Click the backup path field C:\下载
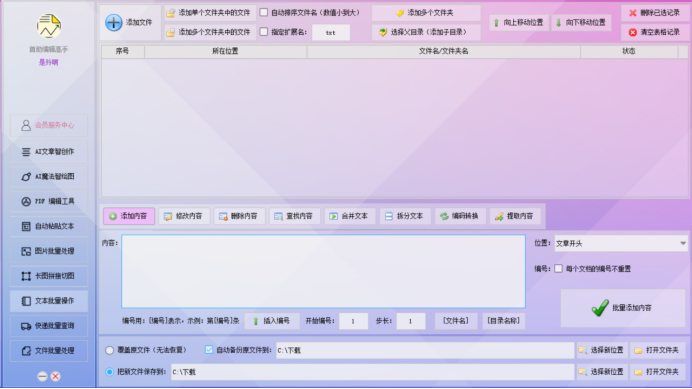Viewport: 692px width, 389px height. click(425, 350)
